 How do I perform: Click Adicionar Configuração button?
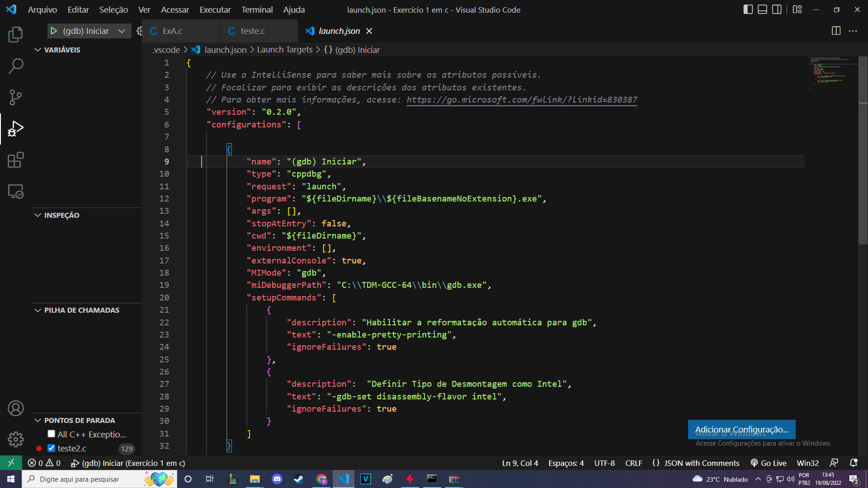(x=741, y=429)
